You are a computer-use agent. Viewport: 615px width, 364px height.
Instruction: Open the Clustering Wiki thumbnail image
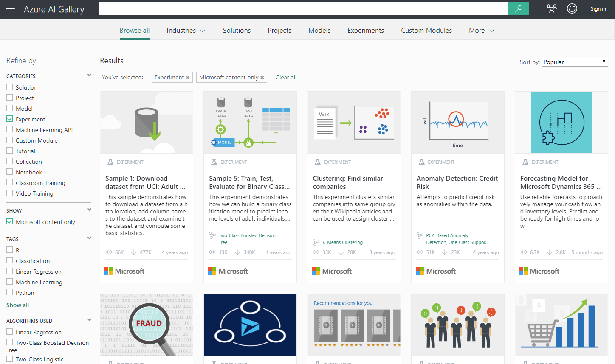click(354, 123)
